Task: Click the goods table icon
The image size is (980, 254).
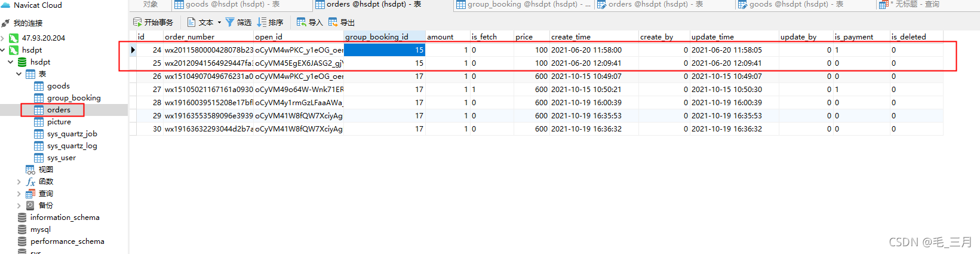Action: click(39, 86)
